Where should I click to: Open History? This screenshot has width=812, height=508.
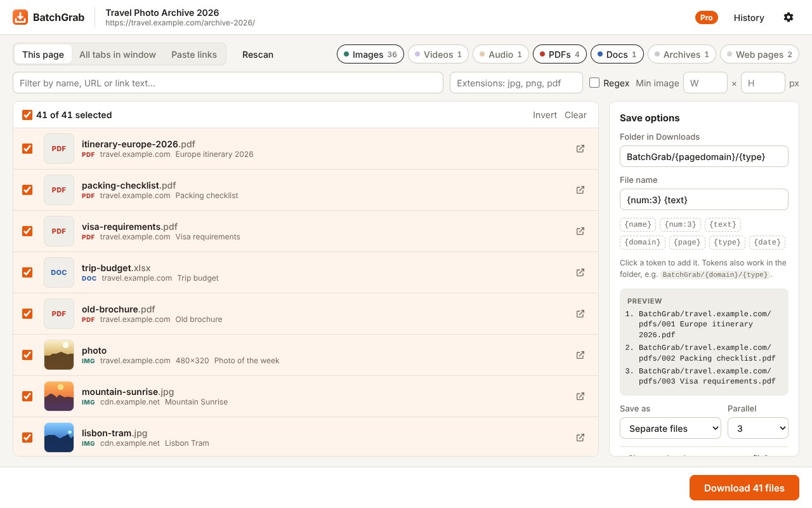click(749, 18)
